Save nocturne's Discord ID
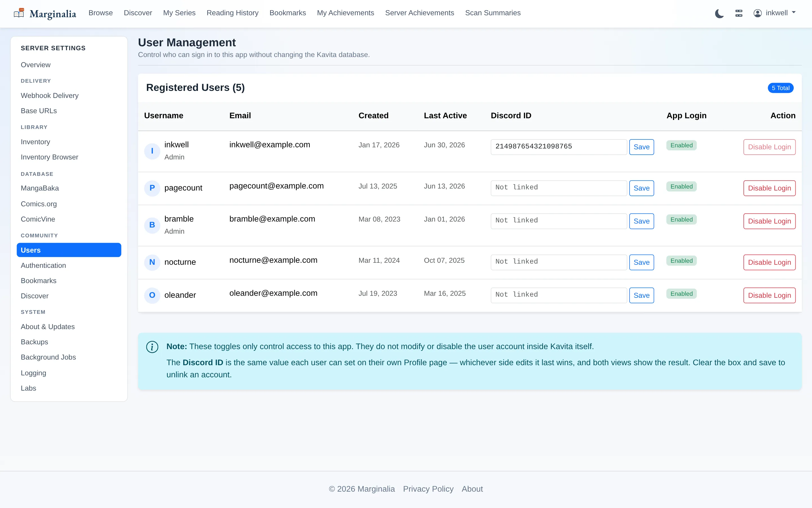812x508 pixels. 641,262
